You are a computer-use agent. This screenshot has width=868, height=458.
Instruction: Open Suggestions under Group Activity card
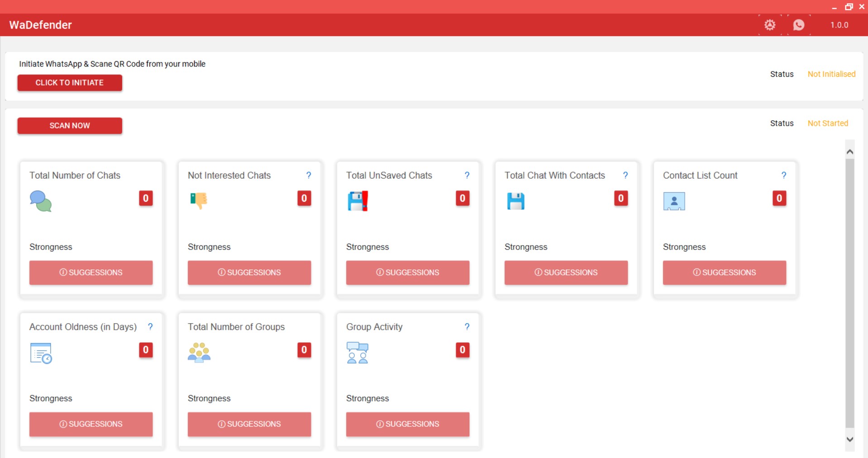408,424
